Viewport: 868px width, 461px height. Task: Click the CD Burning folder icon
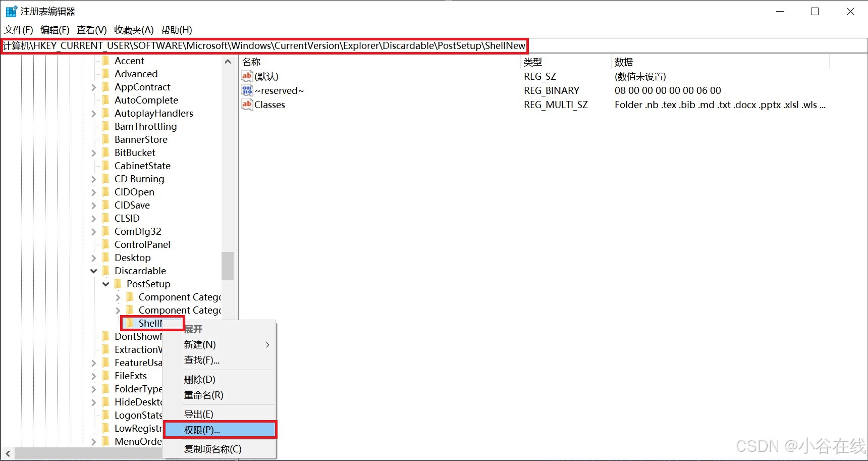(106, 179)
